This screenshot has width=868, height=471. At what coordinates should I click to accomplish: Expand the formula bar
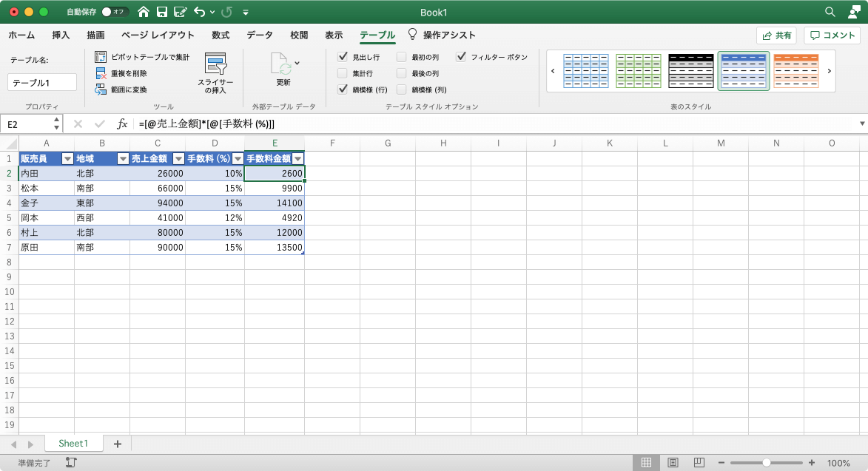(862, 123)
